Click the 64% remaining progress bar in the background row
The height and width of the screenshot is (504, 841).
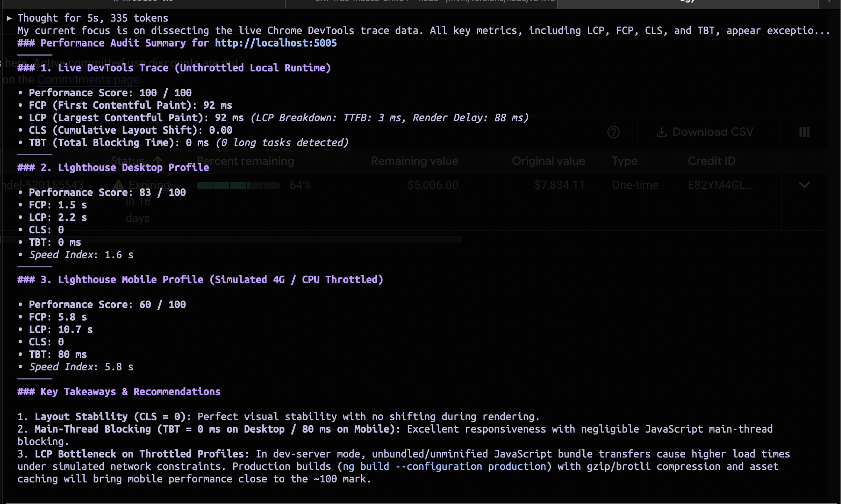pos(238,185)
